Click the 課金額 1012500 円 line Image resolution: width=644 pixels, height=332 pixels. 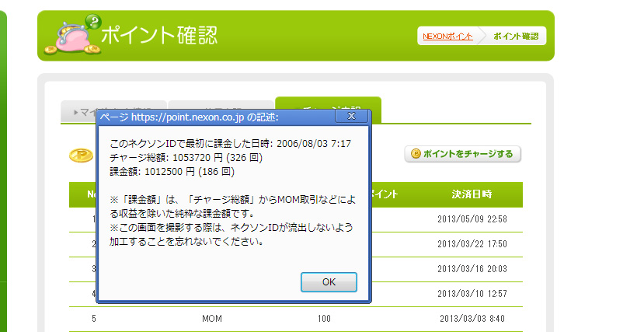(172, 171)
